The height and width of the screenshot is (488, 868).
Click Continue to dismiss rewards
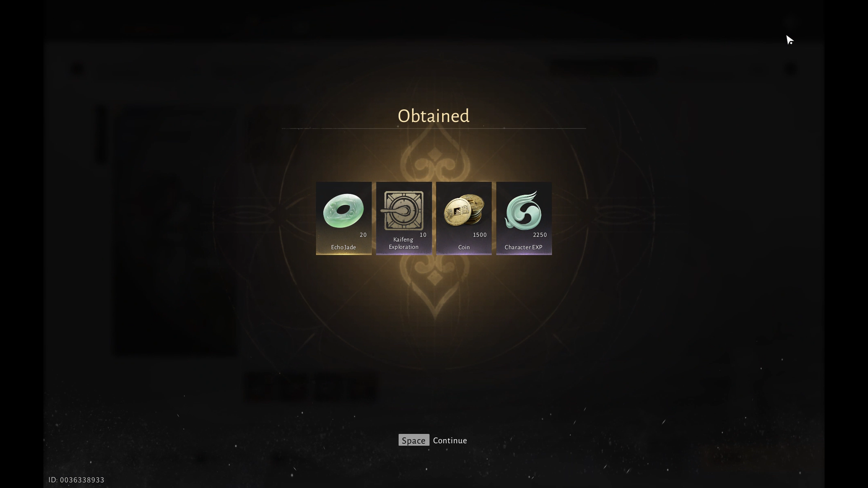pyautogui.click(x=450, y=441)
